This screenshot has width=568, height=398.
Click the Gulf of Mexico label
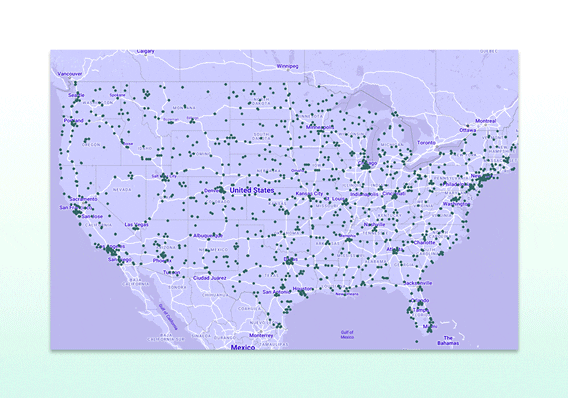pos(347,334)
